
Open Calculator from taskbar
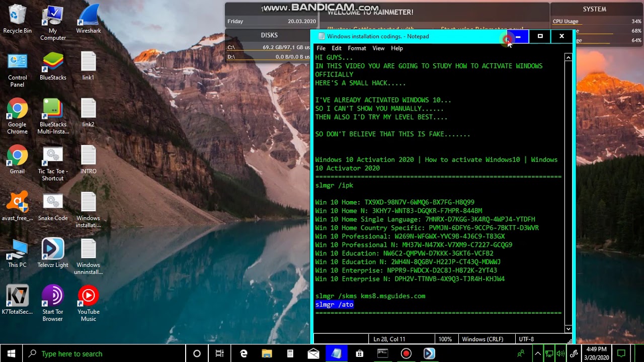click(290, 353)
